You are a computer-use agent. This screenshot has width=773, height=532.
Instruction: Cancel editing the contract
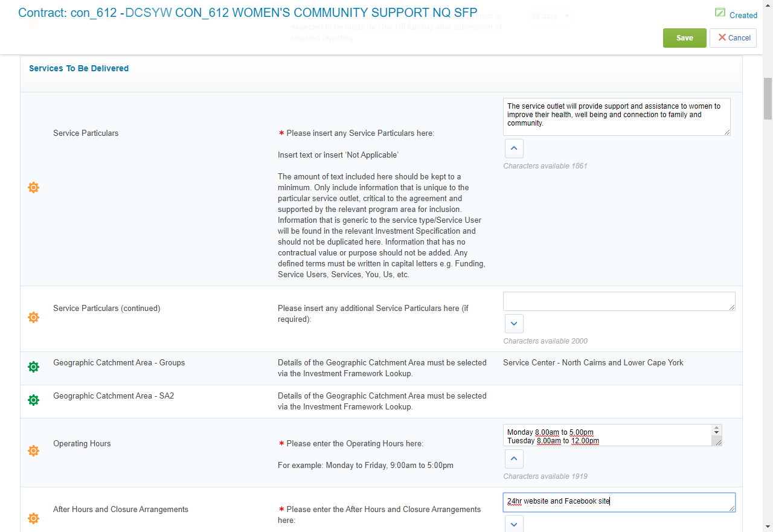pyautogui.click(x=733, y=37)
